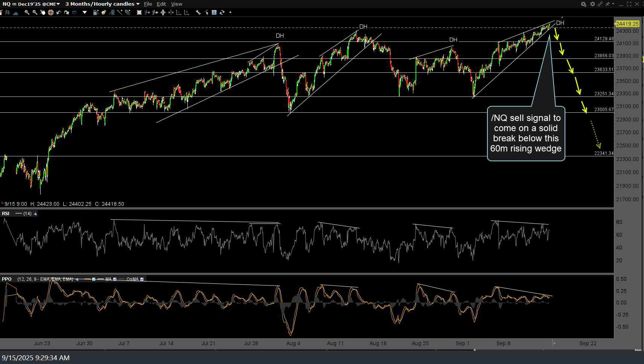Click the redo arrow icon

tap(67, 12)
